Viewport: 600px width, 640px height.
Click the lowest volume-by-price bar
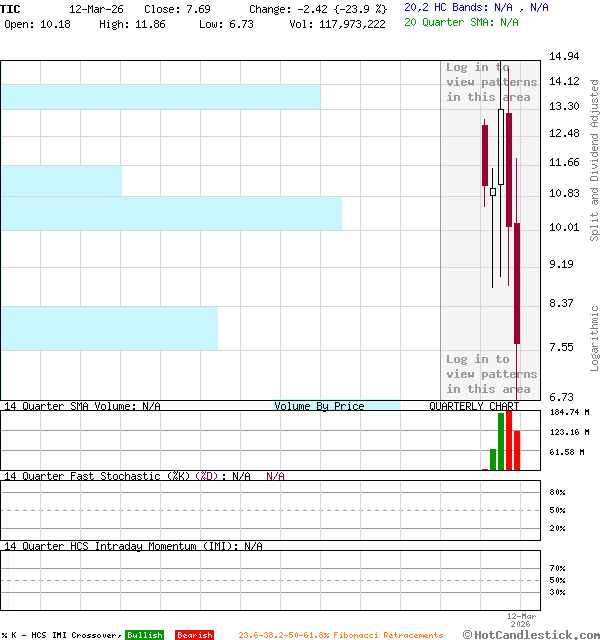[109, 328]
